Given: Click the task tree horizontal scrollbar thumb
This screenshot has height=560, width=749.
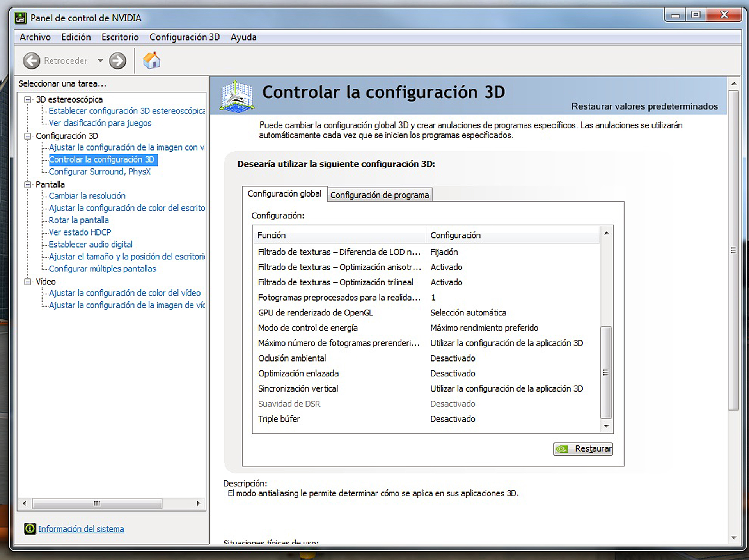Looking at the screenshot, I should (x=97, y=503).
